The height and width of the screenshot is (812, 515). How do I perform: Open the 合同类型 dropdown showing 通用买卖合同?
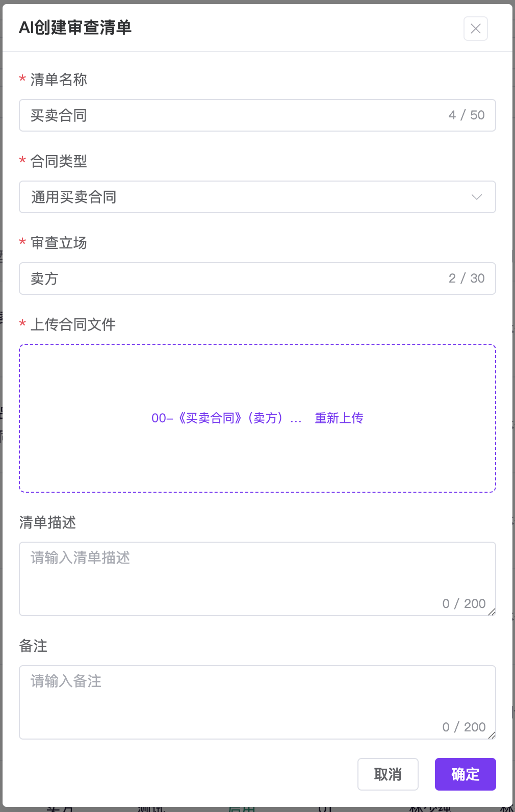point(245,197)
